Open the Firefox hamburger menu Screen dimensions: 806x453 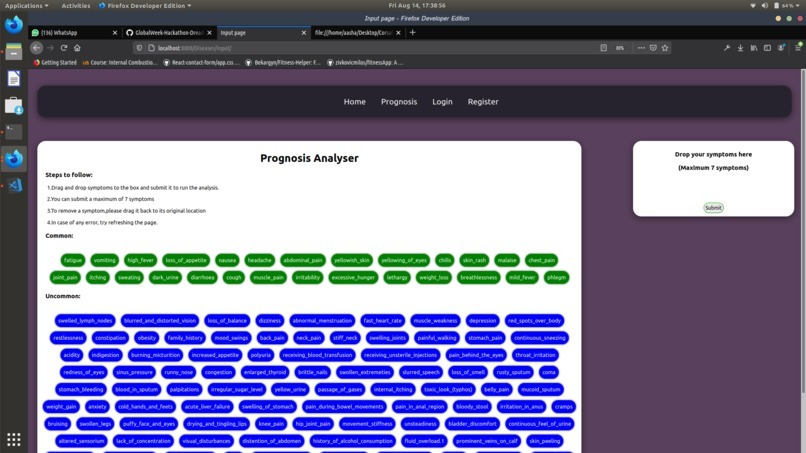[798, 48]
